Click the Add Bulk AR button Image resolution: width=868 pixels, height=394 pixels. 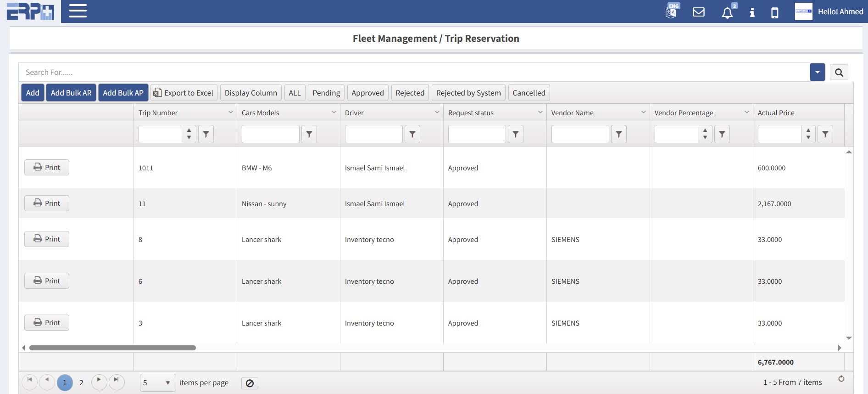coord(71,93)
